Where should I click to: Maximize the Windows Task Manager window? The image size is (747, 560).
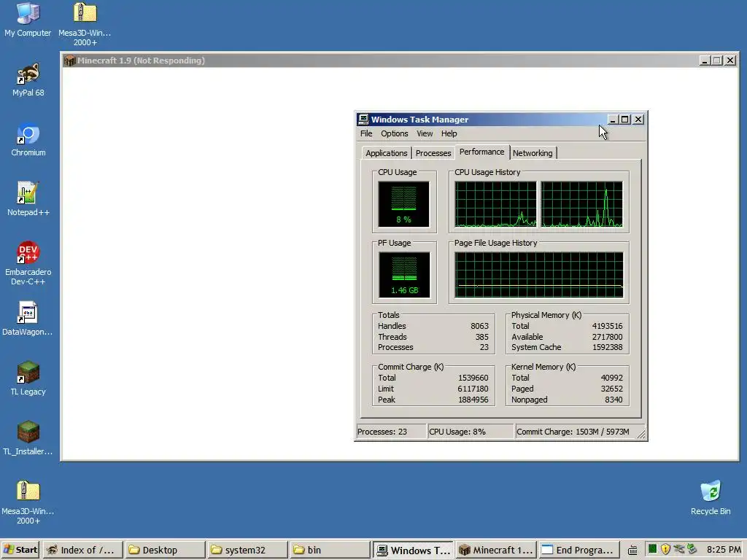tap(625, 119)
